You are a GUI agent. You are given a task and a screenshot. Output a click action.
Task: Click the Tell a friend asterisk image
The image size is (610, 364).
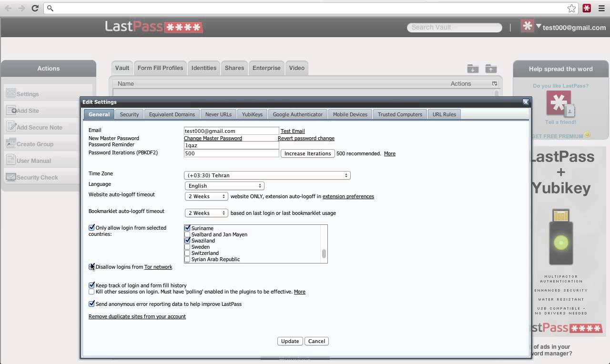(560, 103)
